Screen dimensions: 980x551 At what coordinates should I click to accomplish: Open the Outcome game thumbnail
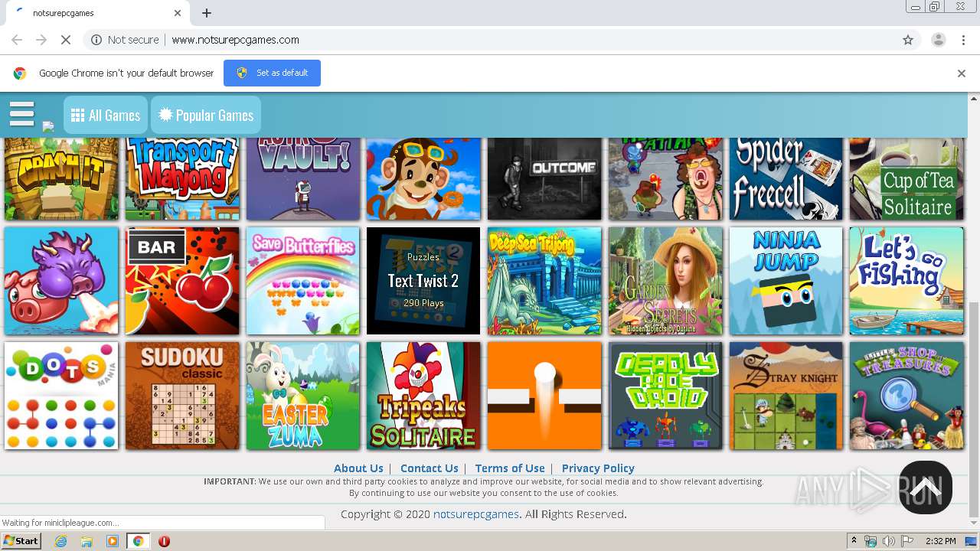(x=544, y=178)
